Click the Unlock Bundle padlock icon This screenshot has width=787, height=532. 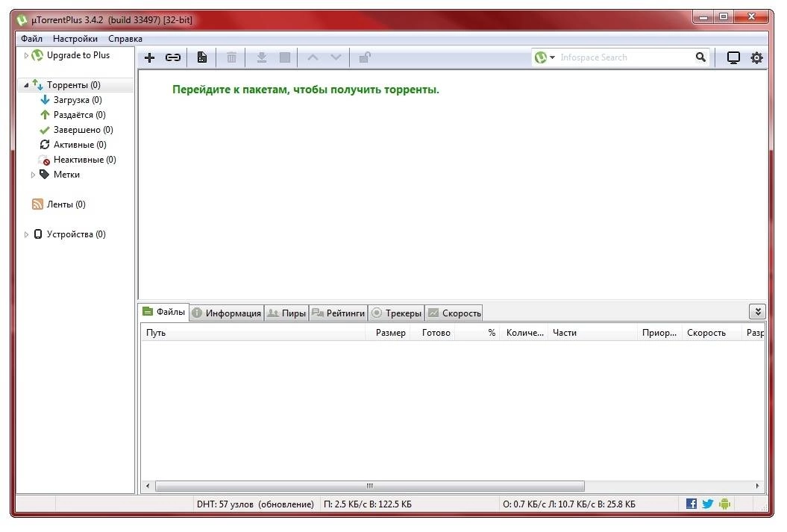(x=365, y=57)
